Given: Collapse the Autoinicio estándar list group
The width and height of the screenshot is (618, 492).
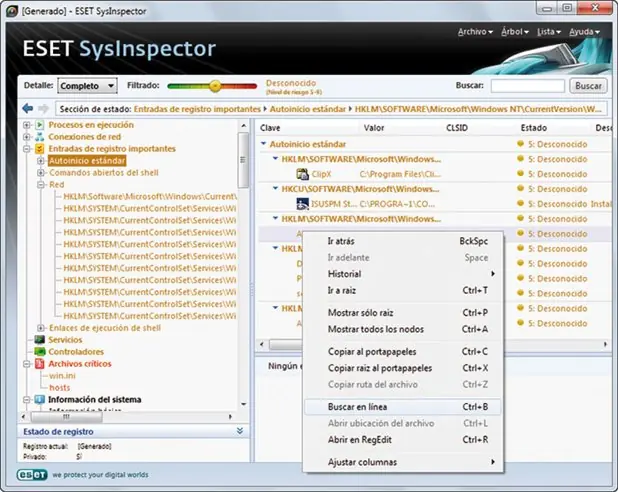Looking at the screenshot, I should tap(263, 144).
